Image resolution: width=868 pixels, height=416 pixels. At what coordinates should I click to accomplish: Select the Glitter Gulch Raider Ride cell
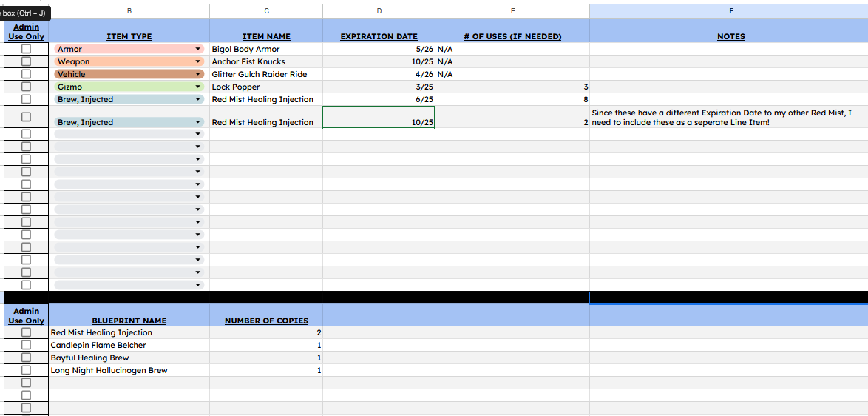(x=266, y=74)
